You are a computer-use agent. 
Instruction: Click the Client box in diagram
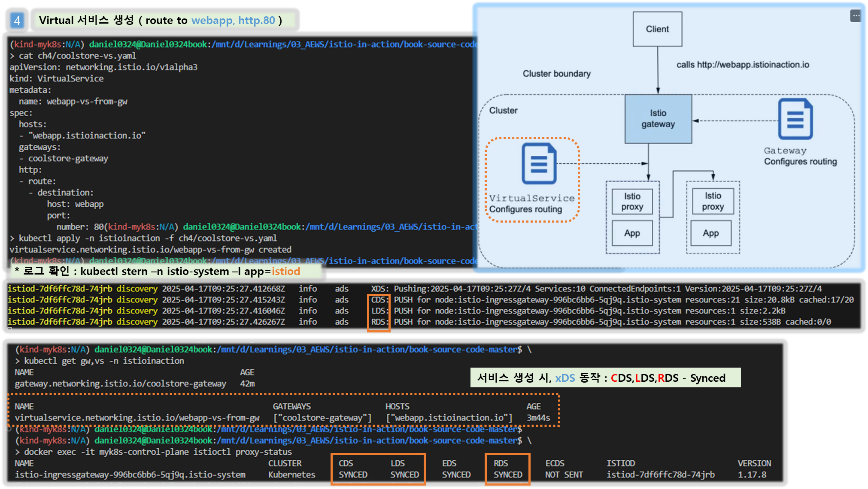click(657, 29)
